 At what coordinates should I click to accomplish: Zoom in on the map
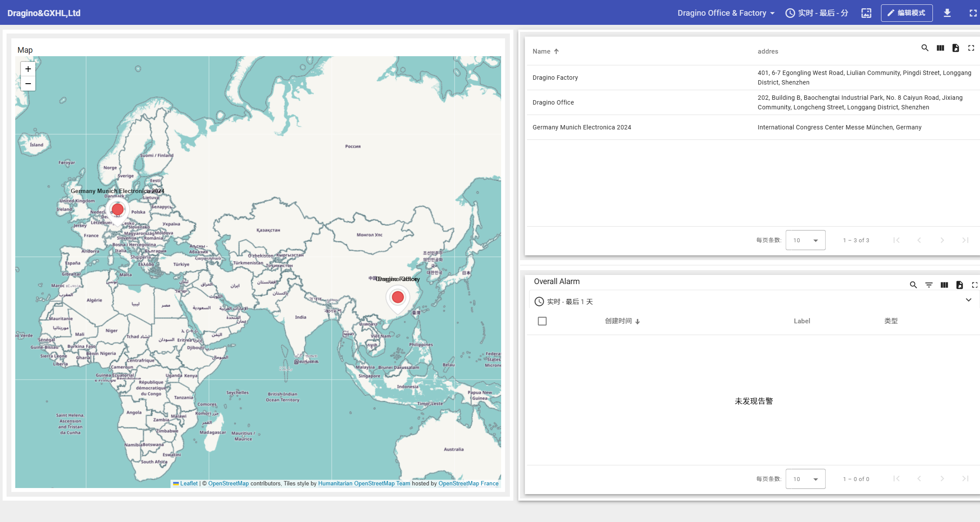coord(28,69)
